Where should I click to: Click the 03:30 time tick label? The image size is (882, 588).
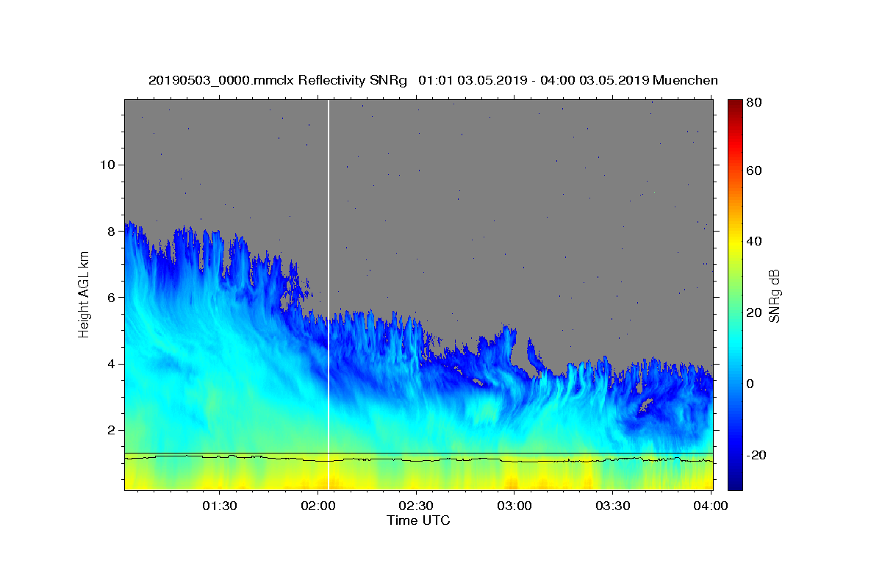tap(613, 506)
